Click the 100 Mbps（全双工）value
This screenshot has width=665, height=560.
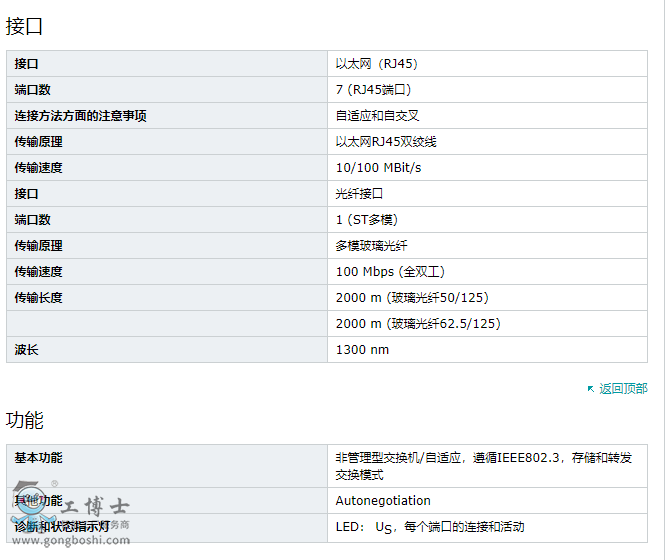tap(390, 272)
